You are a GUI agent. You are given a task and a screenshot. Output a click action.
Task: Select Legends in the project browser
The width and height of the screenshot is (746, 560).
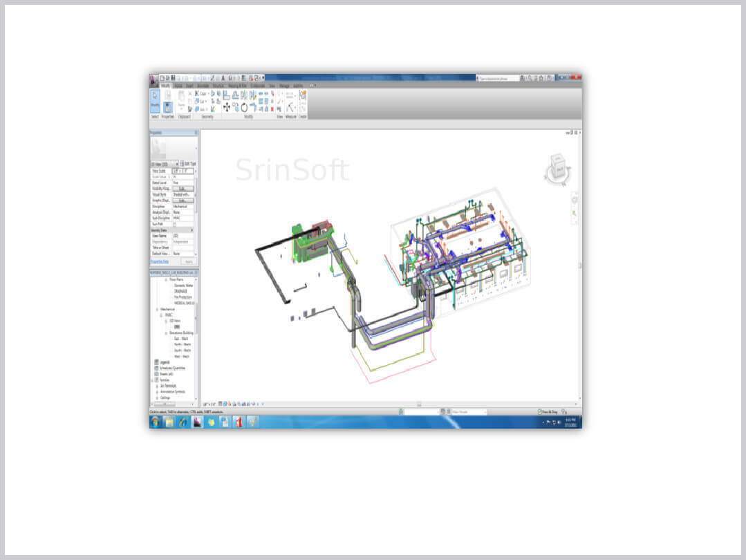coord(165,362)
